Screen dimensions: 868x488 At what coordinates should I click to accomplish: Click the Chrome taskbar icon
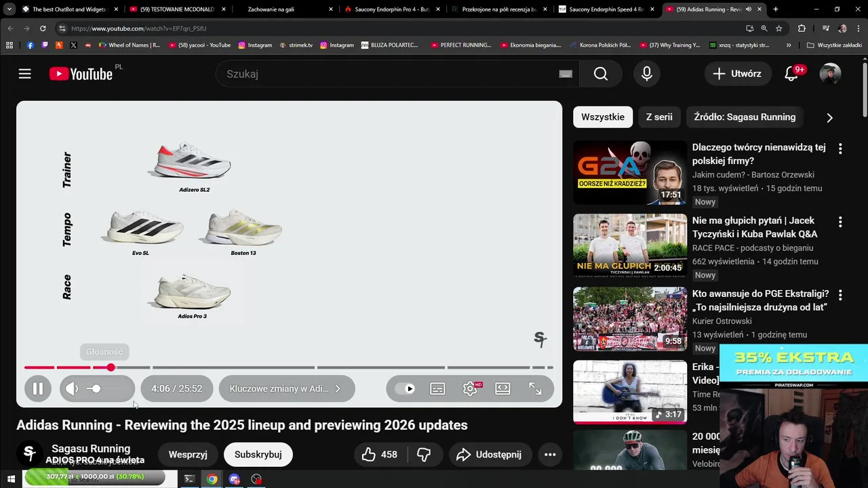(212, 479)
